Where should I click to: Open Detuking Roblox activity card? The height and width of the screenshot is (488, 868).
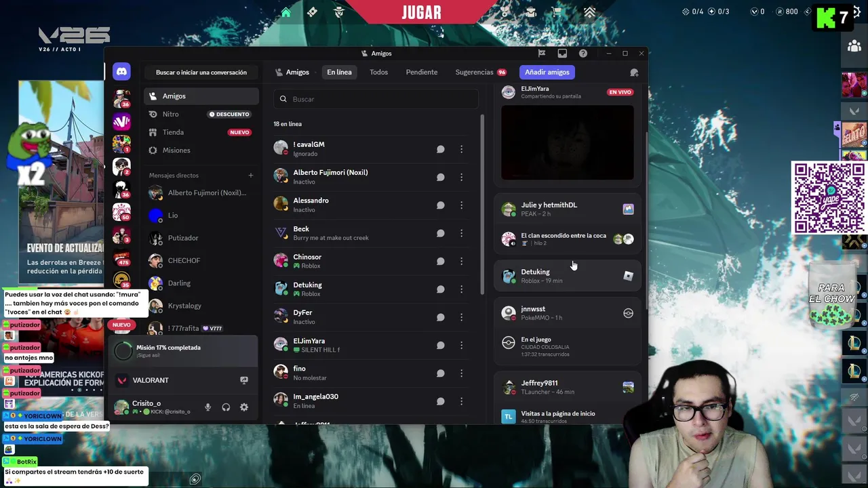pos(568,276)
